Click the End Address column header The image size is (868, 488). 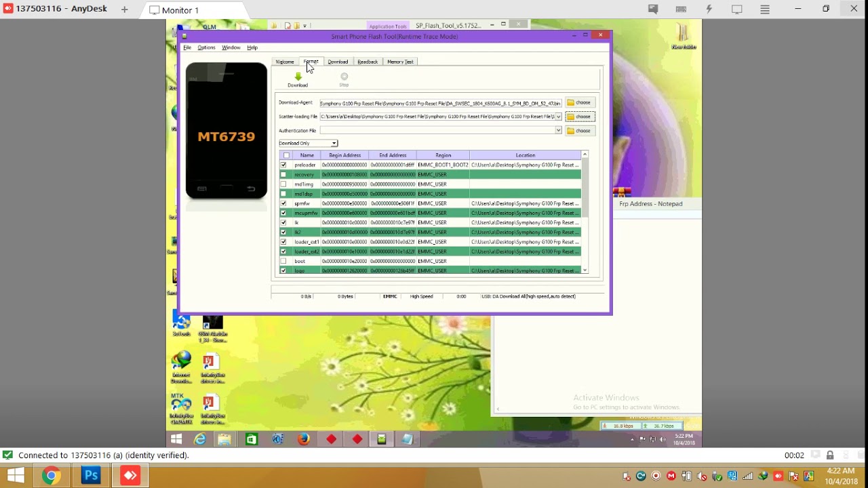pos(393,155)
